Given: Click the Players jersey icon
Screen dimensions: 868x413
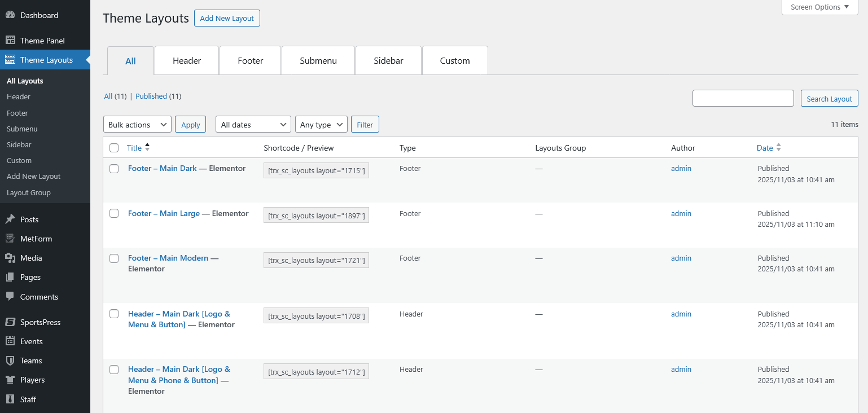Looking at the screenshot, I should 10,380.
